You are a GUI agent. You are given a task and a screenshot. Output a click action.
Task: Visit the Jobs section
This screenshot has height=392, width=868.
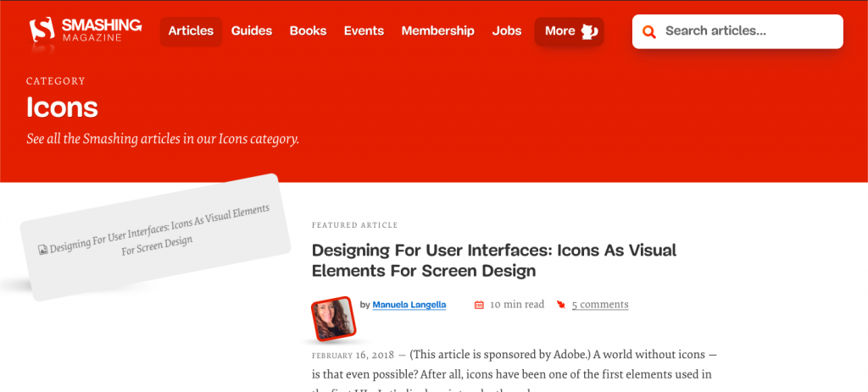507,31
